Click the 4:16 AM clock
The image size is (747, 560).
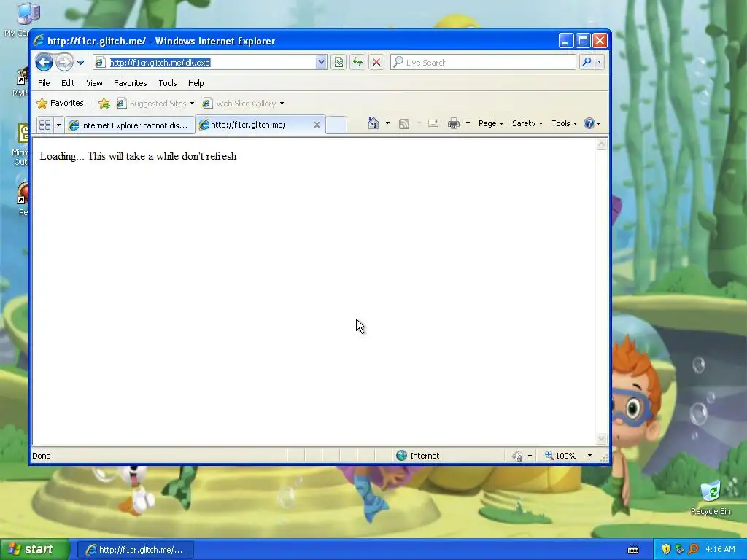pyautogui.click(x=720, y=549)
